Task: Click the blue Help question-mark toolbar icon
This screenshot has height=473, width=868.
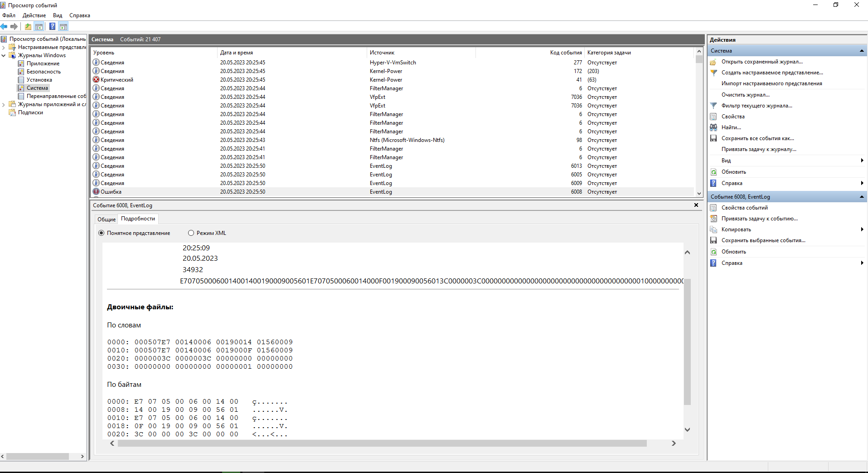Action: point(53,26)
